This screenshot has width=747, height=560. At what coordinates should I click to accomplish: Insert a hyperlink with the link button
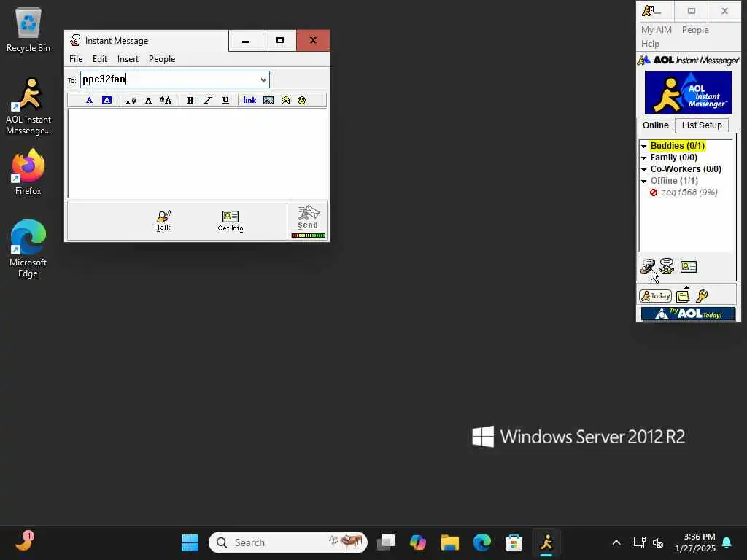249,100
